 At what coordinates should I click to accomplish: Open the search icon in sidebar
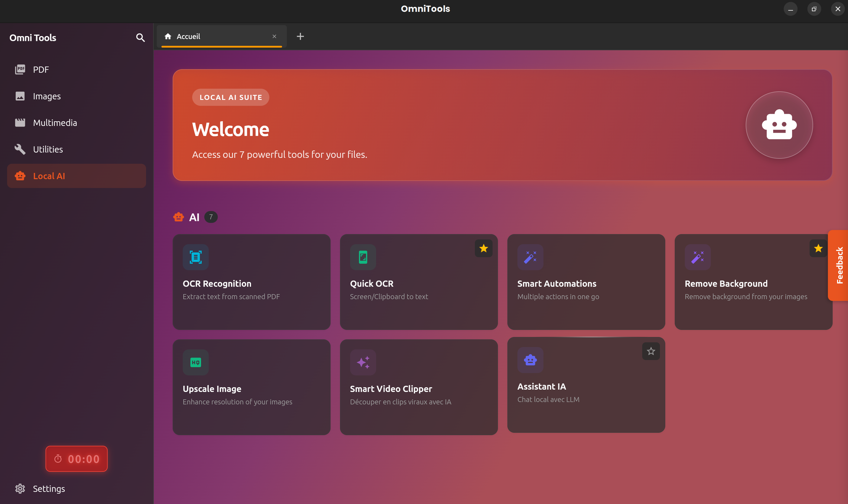140,38
